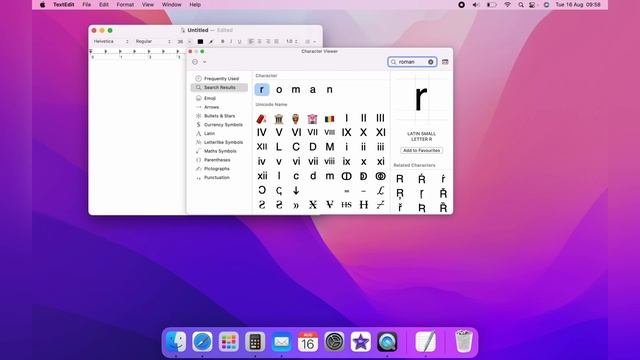Click Add to Favourites button
Screen dimensions: 640x360
coord(421,150)
